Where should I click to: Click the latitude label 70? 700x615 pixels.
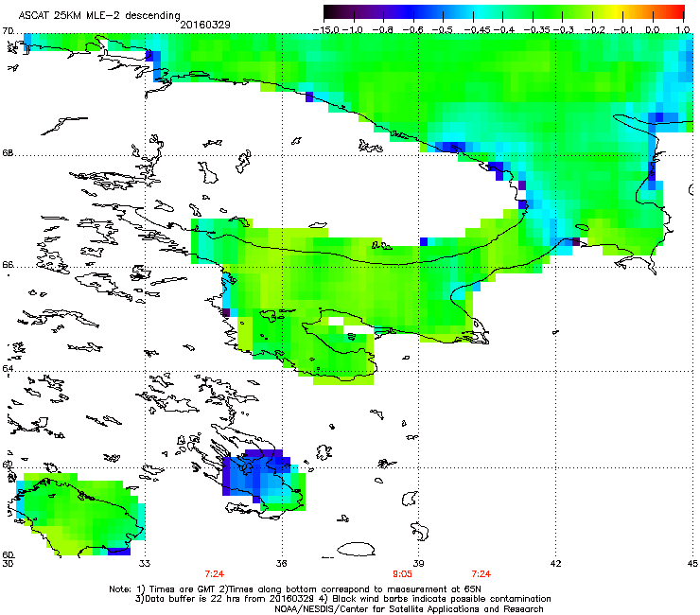pos(8,31)
